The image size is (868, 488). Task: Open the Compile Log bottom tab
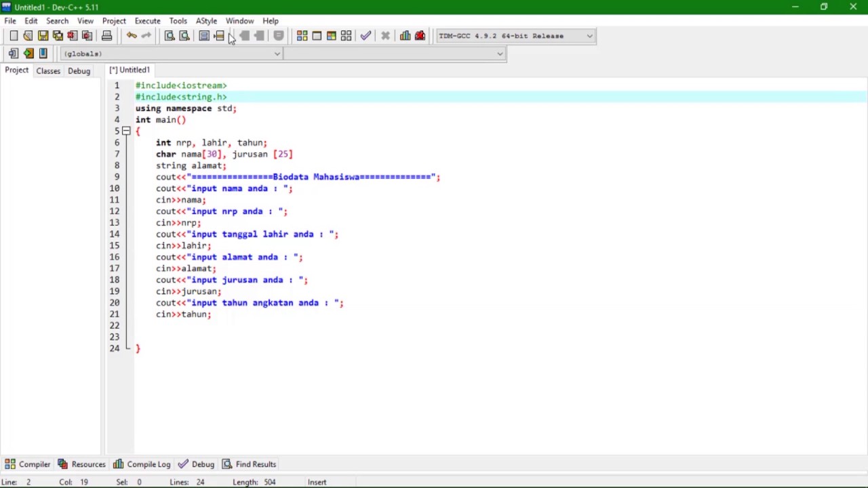pos(142,464)
